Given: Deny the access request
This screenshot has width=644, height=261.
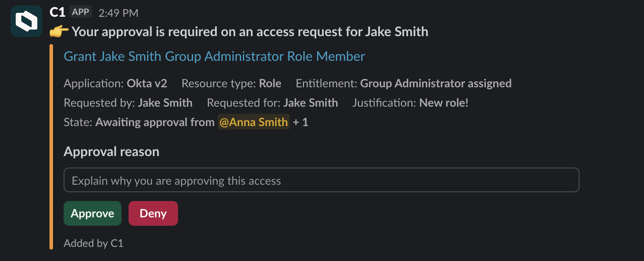Looking at the screenshot, I should [x=153, y=213].
